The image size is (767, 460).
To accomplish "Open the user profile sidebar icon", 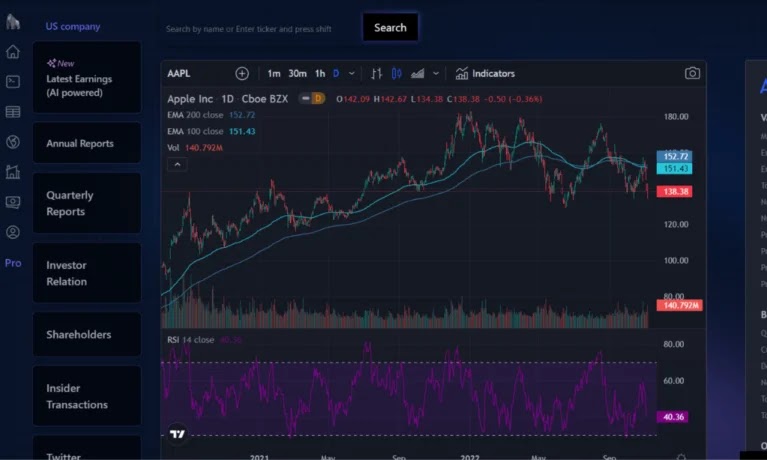I will tap(13, 232).
